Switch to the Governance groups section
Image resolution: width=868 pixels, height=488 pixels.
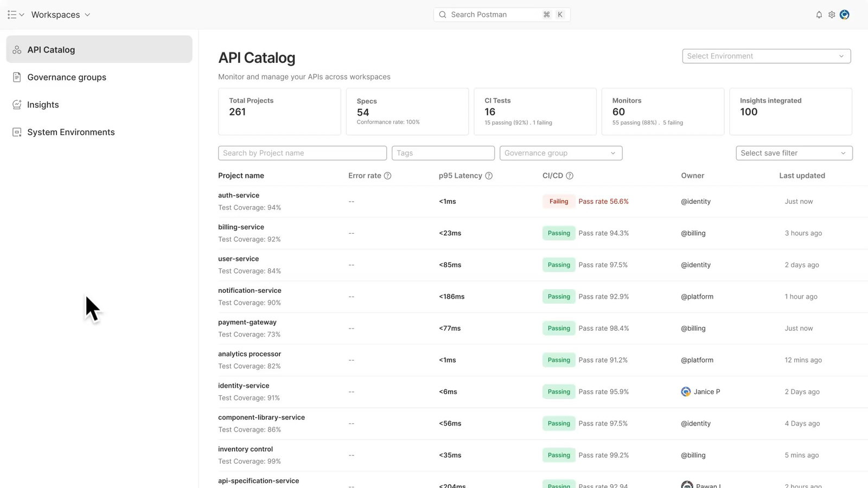[x=67, y=77]
